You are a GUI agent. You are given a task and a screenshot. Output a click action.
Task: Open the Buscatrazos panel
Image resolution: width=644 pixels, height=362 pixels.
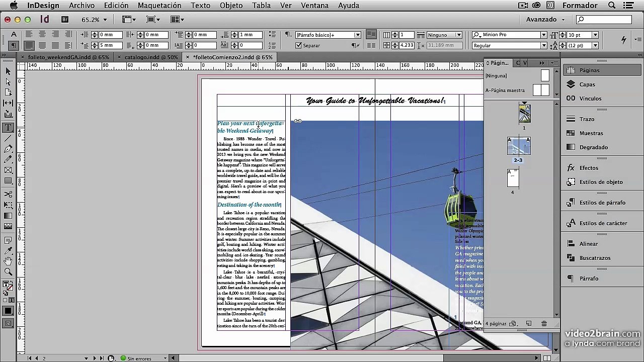[595, 258]
